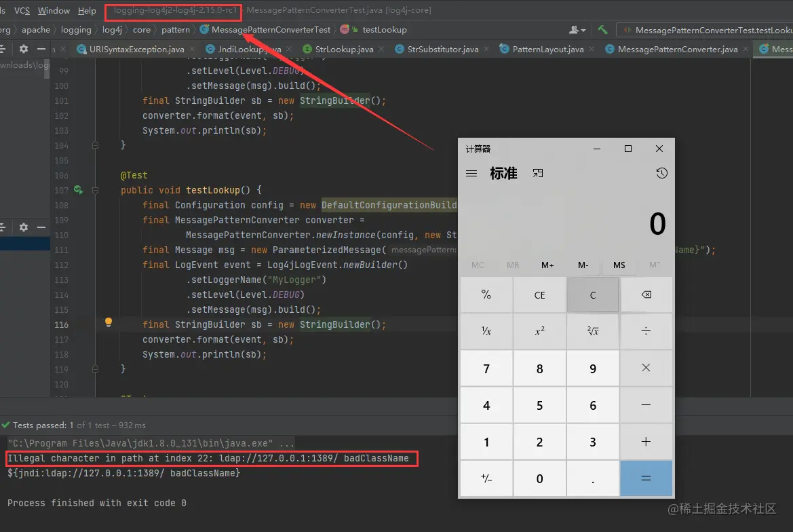Close the StrSubstitutor.java tab

pyautogui.click(x=486, y=49)
